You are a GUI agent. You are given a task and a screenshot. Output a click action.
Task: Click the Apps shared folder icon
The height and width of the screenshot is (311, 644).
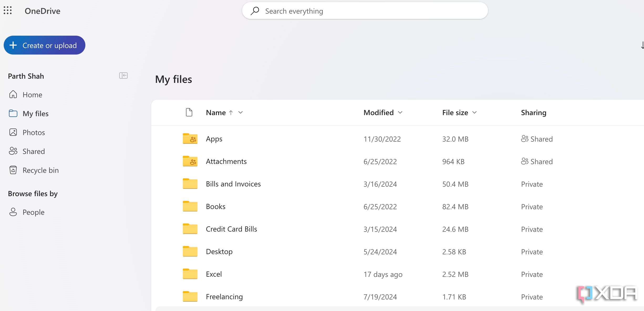point(190,138)
